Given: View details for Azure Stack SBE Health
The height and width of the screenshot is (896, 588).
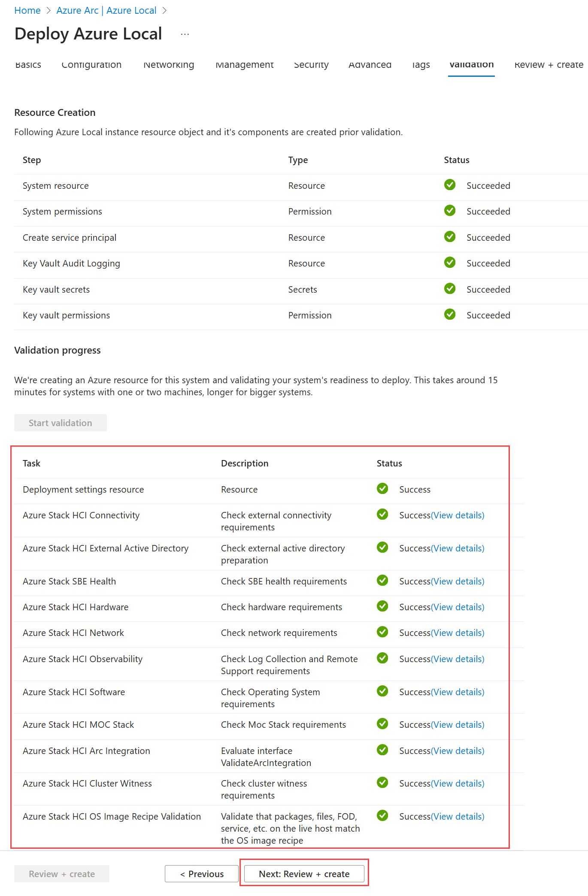Looking at the screenshot, I should click(x=458, y=581).
